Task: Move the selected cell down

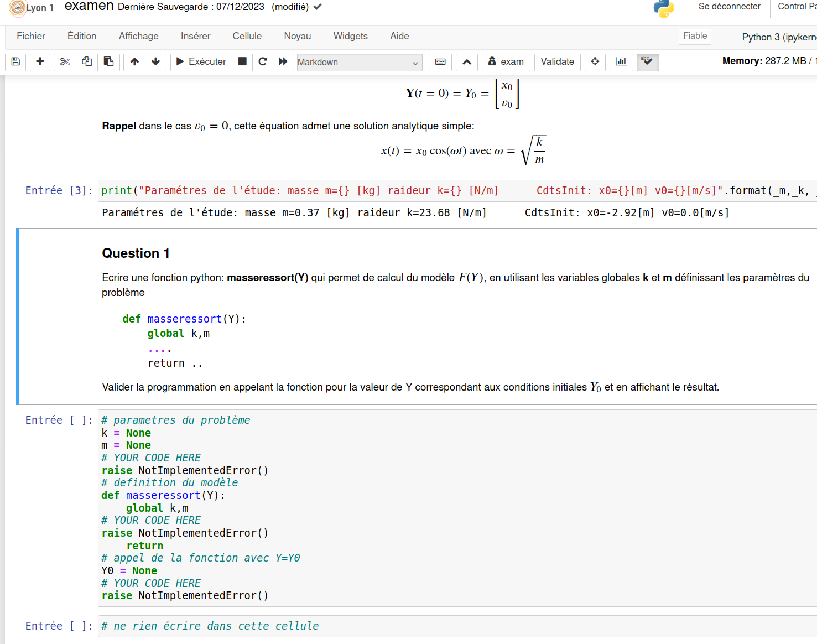Action: (x=155, y=62)
